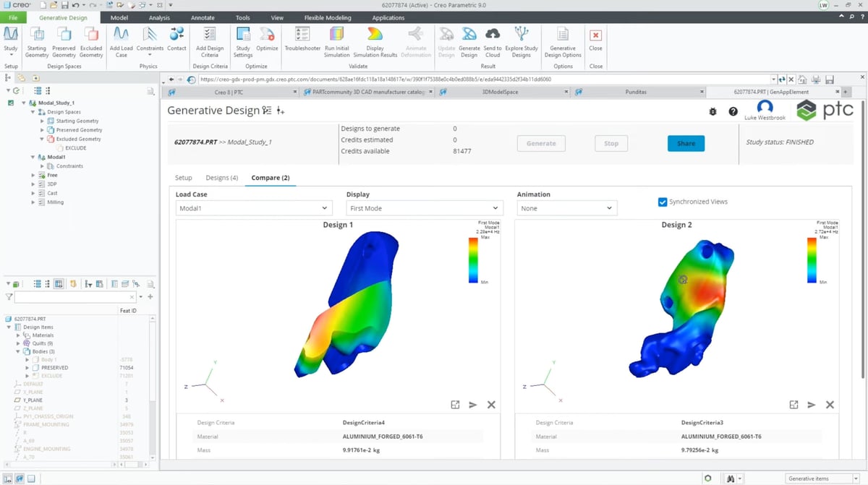Open the Display mode dropdown
This screenshot has height=485, width=868.
[x=424, y=208]
